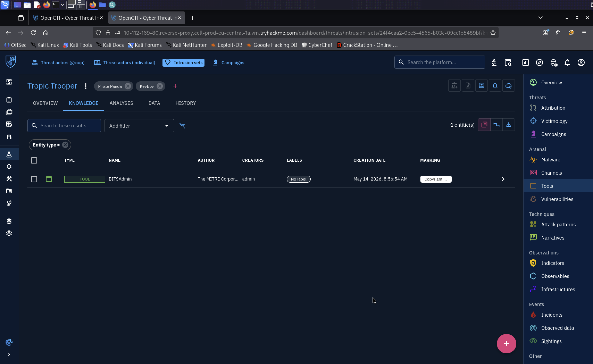Open the three-dot menu next to Tropic Trooper
The image size is (593, 364).
point(86,86)
